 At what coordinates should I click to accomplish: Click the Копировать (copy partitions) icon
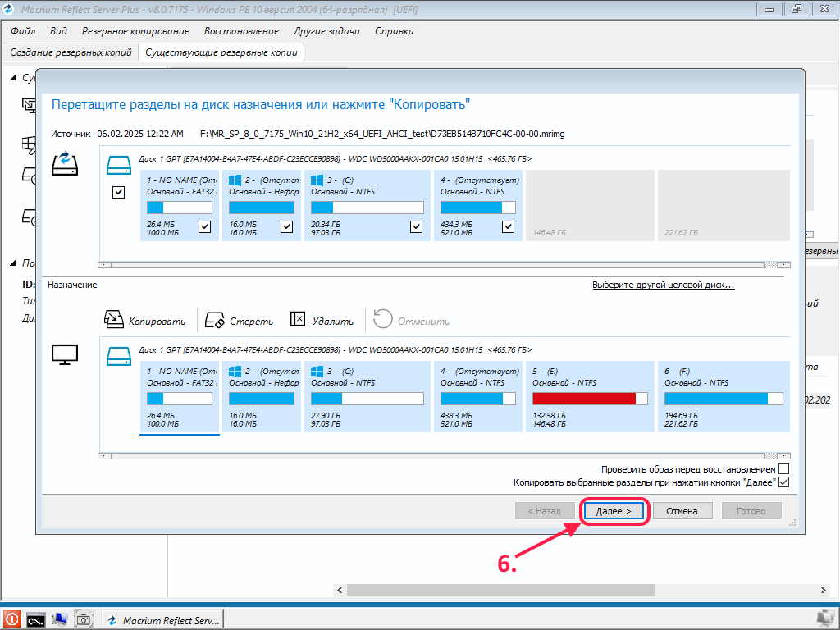click(114, 321)
